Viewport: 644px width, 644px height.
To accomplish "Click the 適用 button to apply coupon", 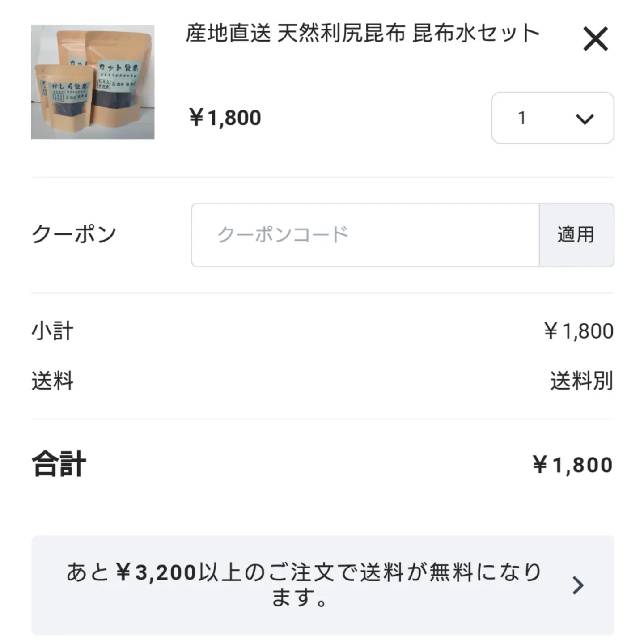I will point(576,235).
